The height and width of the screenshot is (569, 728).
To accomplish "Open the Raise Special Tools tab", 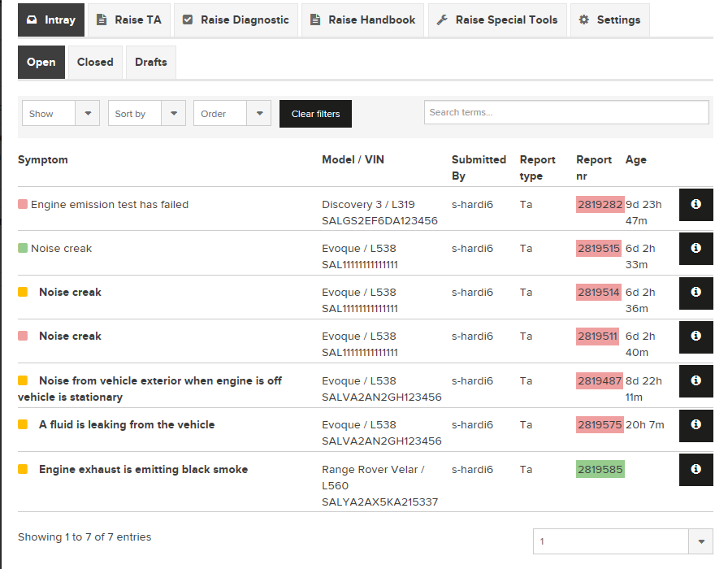I will coord(497,20).
